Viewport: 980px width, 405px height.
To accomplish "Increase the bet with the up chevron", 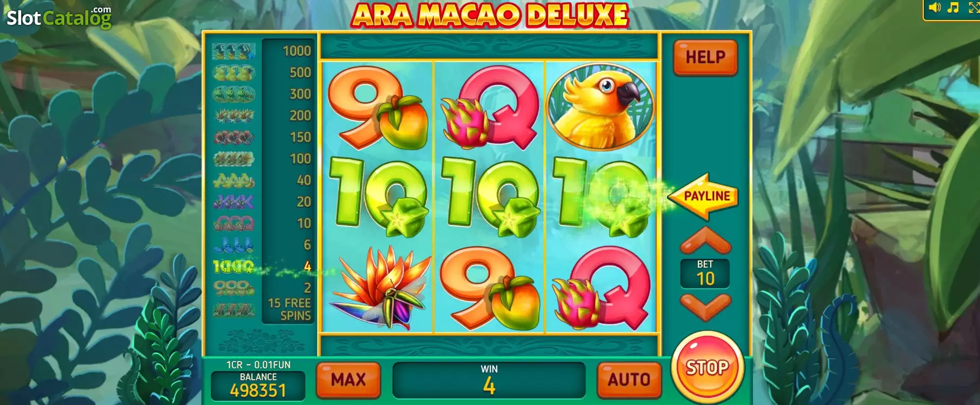I will tap(705, 241).
